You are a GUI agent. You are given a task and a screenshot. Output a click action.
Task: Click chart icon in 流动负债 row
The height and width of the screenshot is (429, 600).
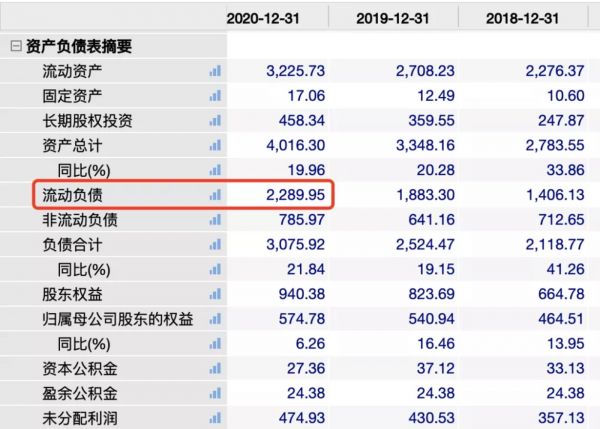[x=214, y=195]
